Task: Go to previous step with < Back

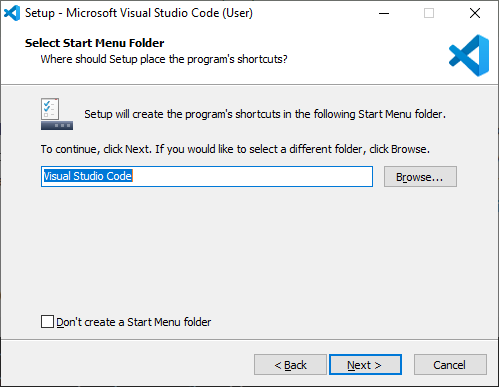Action: (x=290, y=365)
